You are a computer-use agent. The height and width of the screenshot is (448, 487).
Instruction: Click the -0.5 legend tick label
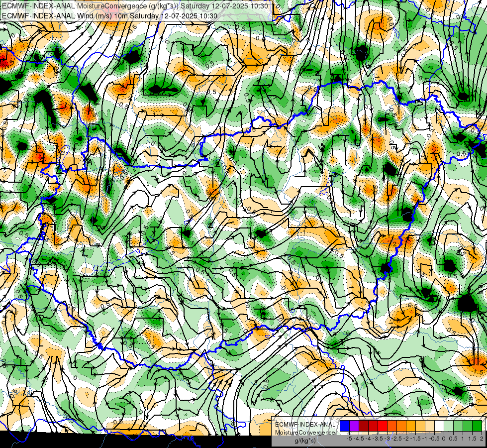tap(434, 439)
